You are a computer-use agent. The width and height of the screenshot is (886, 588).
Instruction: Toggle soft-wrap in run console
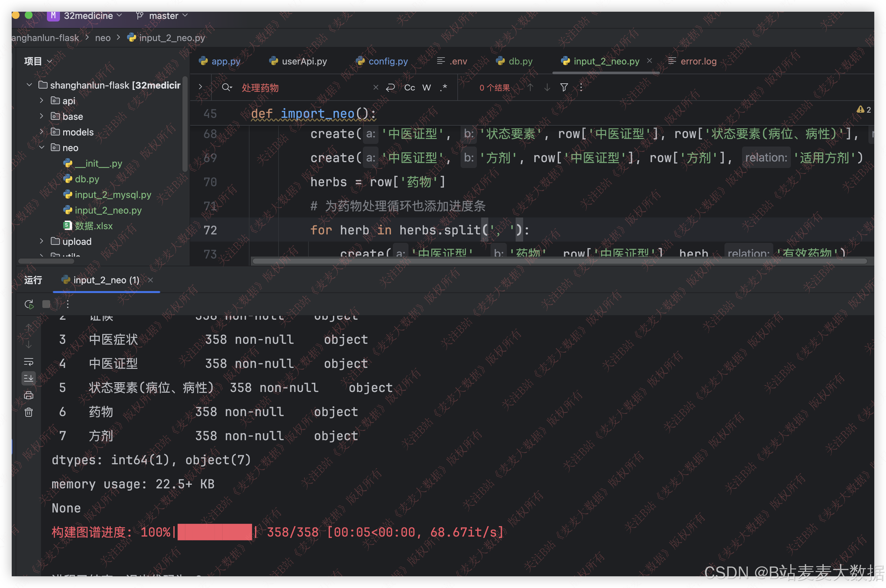(x=29, y=362)
